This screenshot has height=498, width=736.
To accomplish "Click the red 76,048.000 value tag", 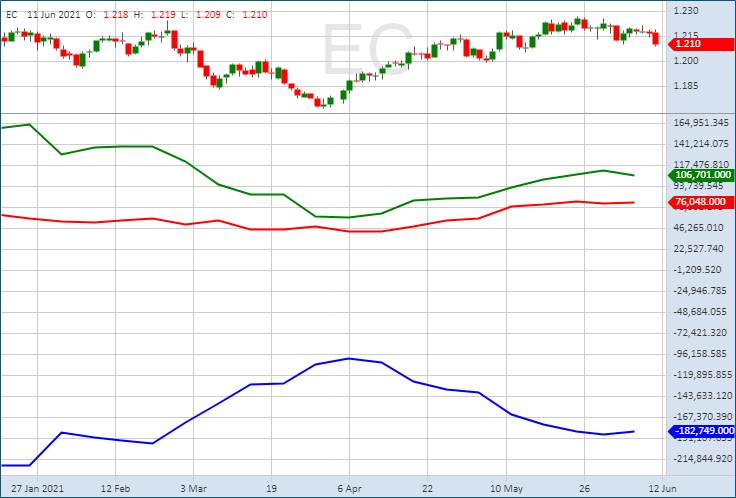I will coord(698,202).
